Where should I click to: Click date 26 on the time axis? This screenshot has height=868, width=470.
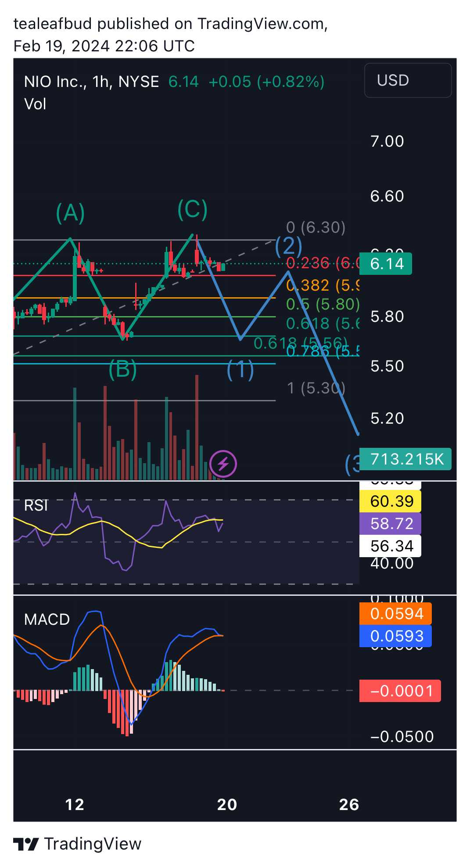[349, 805]
